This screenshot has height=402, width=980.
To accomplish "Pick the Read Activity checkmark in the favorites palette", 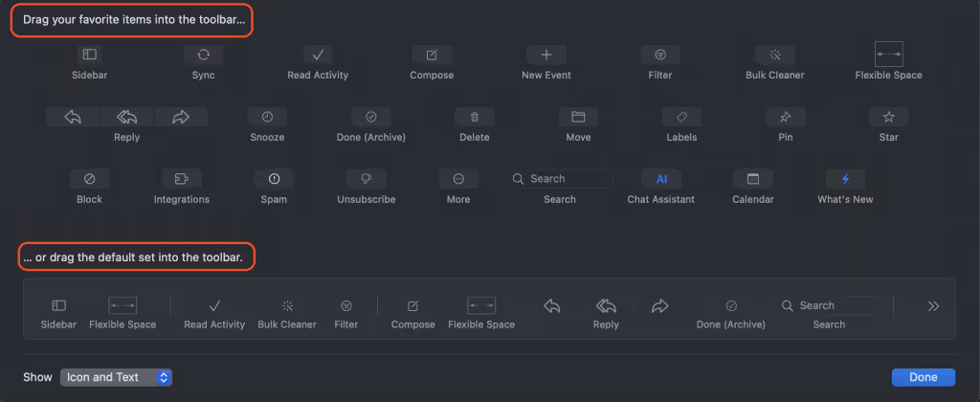I will (318, 55).
